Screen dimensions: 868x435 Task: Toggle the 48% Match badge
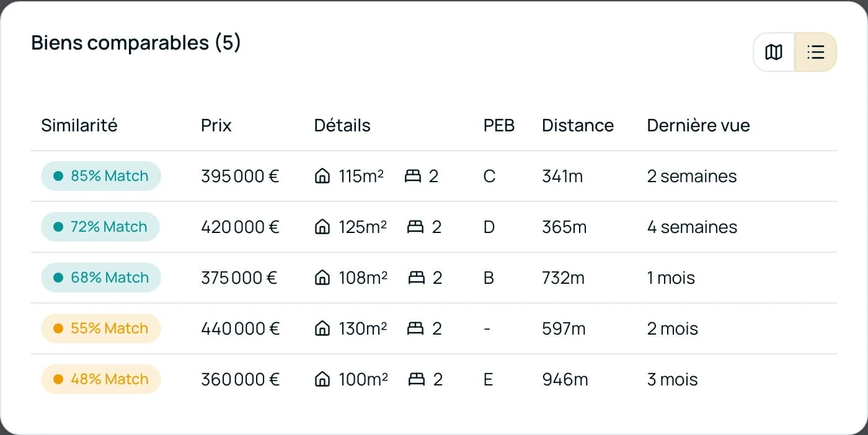pos(100,379)
